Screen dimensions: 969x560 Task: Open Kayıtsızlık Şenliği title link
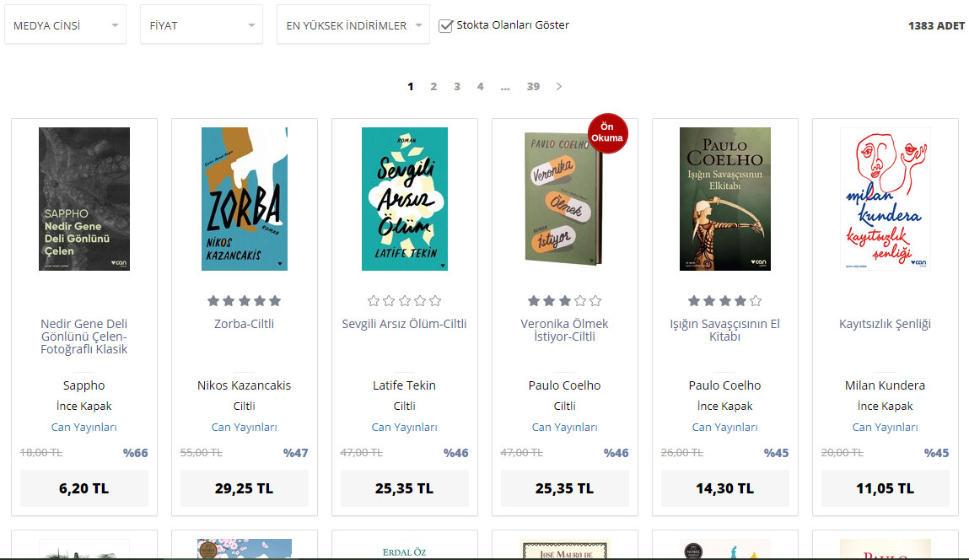[885, 324]
